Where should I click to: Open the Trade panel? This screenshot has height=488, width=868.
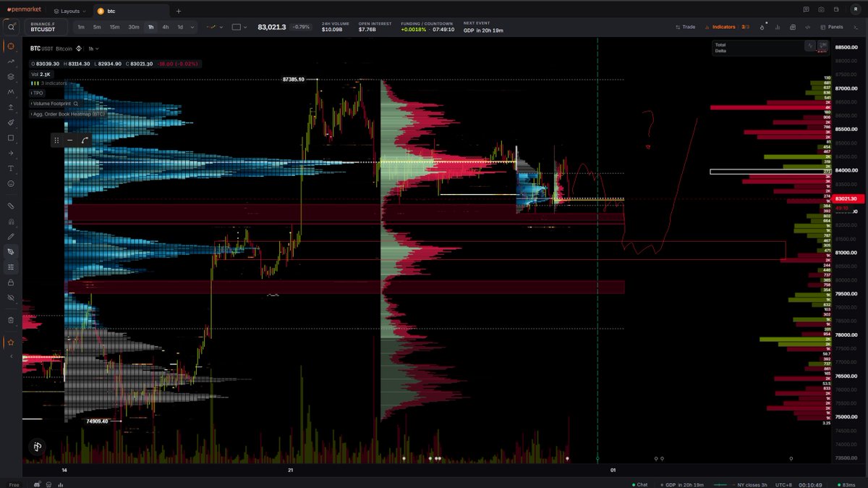[684, 27]
